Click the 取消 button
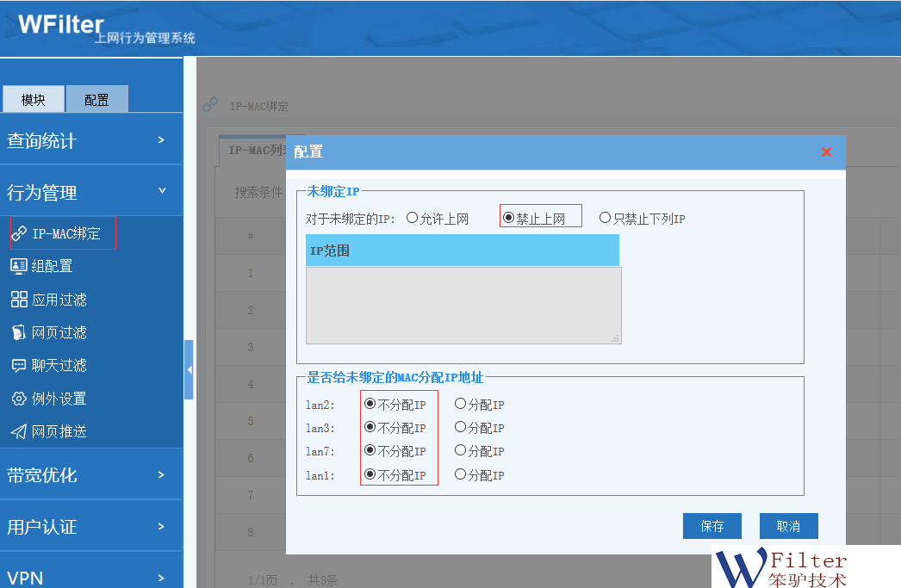Viewport: 901px width, 588px height. (x=788, y=526)
